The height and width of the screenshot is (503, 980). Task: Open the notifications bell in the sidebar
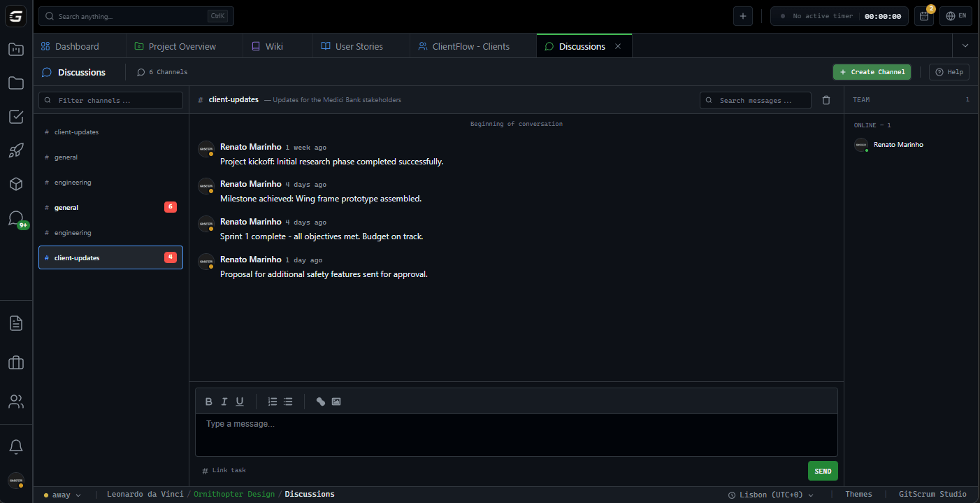(x=16, y=446)
